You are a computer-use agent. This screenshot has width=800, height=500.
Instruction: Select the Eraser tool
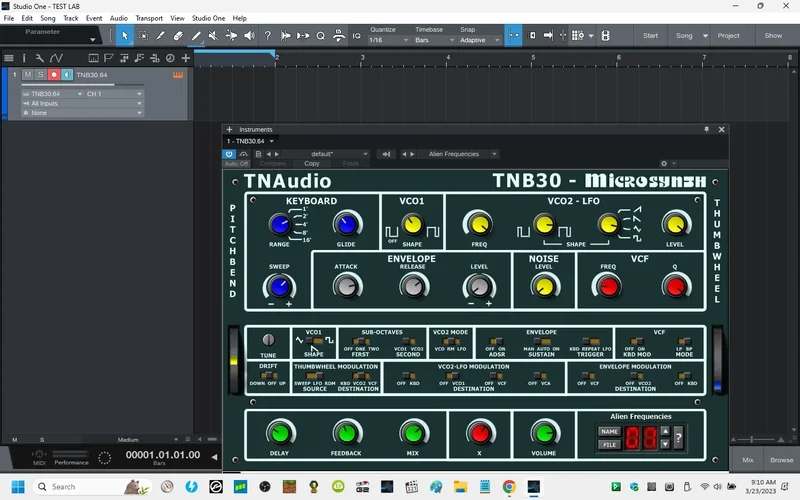[178, 35]
